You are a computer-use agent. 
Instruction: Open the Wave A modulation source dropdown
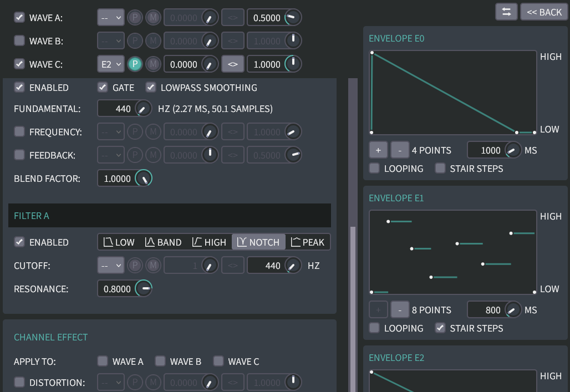coord(111,18)
